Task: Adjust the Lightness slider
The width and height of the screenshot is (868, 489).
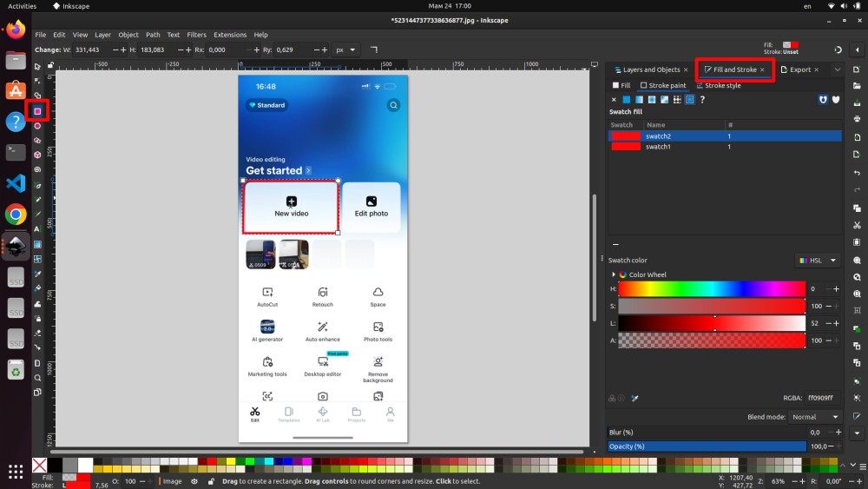Action: pos(712,323)
